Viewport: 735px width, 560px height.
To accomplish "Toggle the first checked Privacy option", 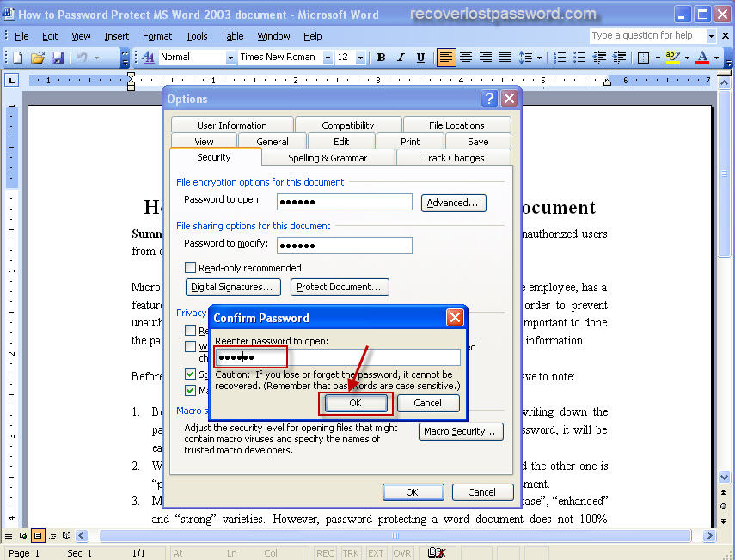I will (x=190, y=373).
